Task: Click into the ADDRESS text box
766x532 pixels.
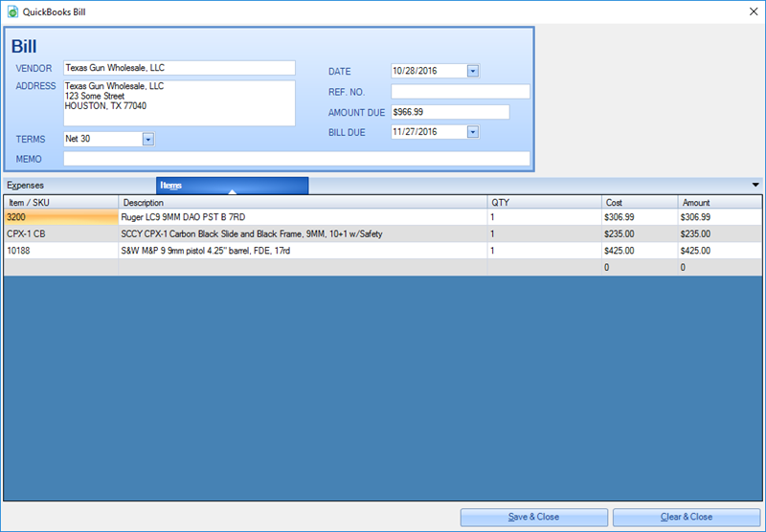Action: pos(179,103)
